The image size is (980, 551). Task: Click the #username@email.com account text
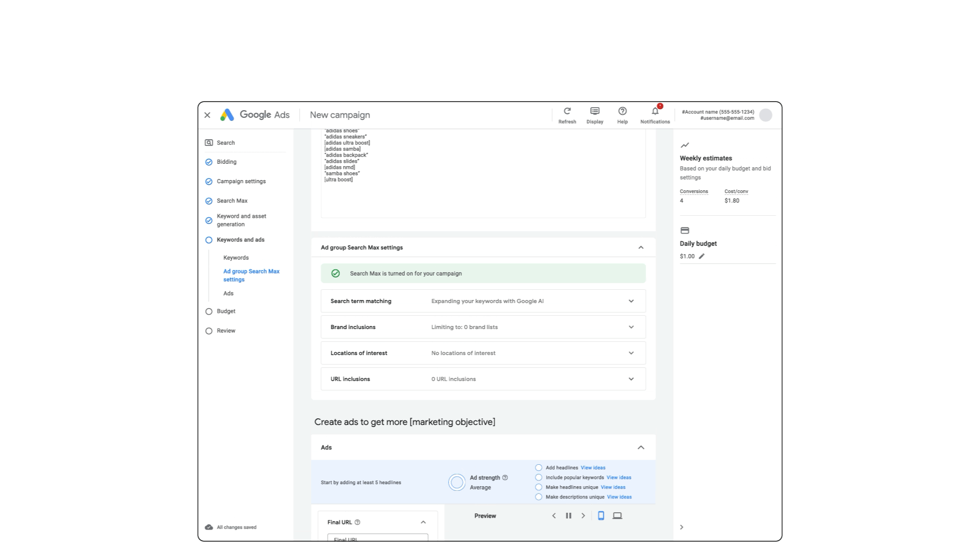point(727,118)
